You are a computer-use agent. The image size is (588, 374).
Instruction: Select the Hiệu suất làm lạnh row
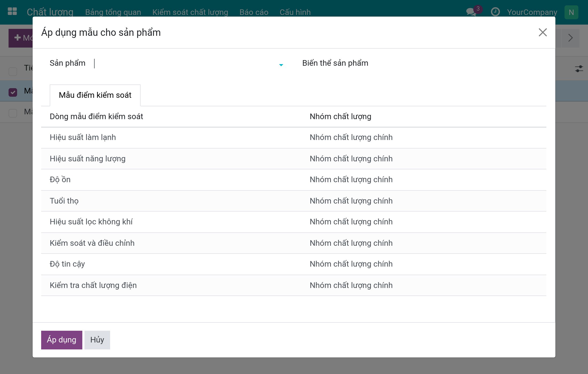293,138
